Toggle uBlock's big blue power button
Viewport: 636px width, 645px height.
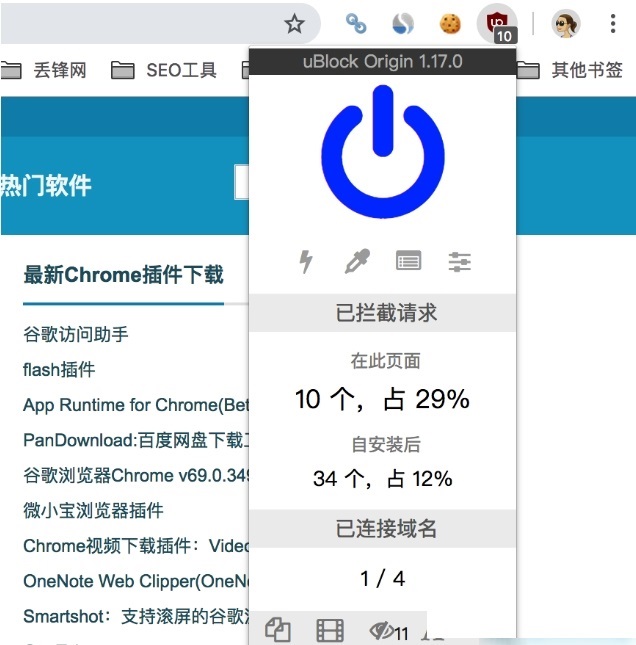pyautogui.click(x=383, y=151)
